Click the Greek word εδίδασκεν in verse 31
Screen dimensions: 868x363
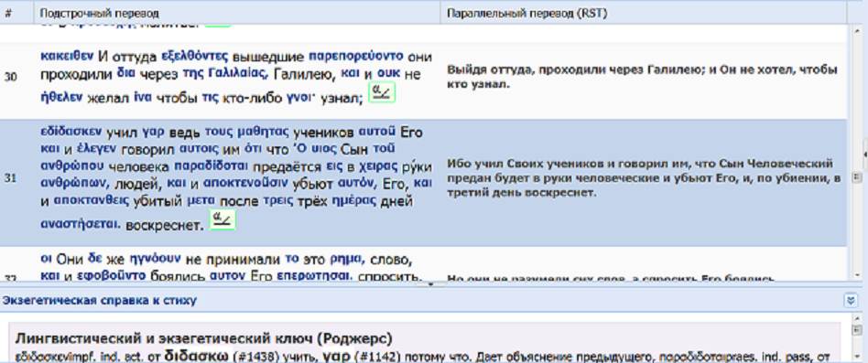pos(71,132)
